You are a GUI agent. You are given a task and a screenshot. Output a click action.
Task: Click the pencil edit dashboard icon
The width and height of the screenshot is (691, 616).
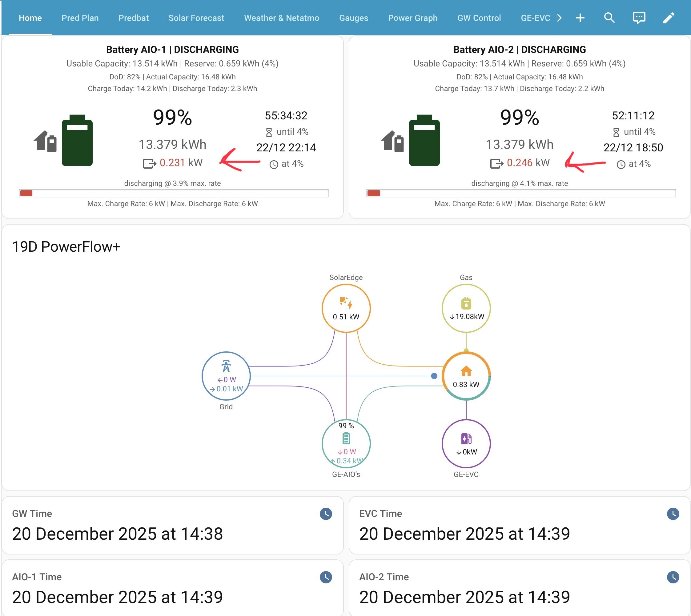tap(668, 18)
